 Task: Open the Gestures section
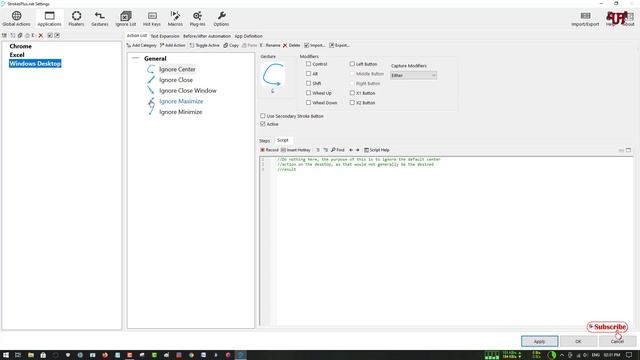[100, 19]
